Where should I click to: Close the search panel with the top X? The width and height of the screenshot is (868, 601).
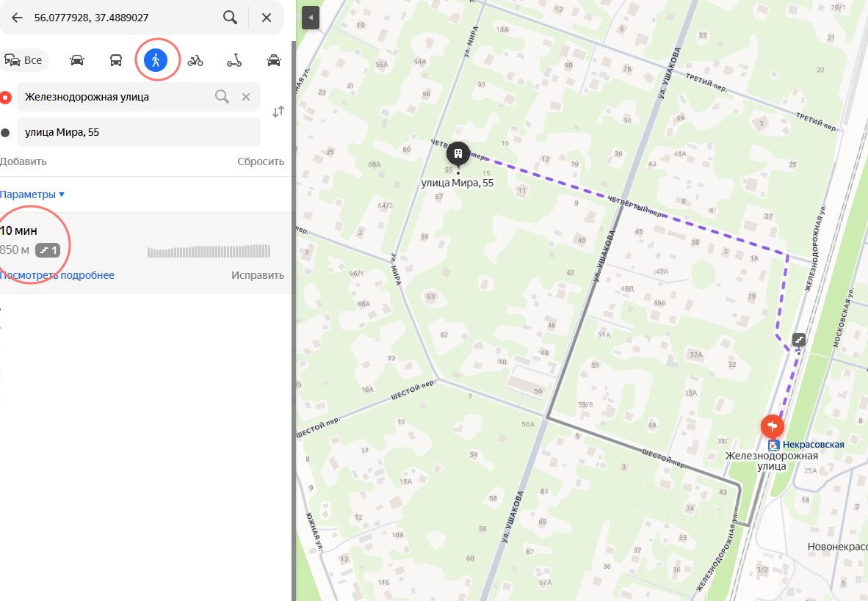pyautogui.click(x=267, y=18)
